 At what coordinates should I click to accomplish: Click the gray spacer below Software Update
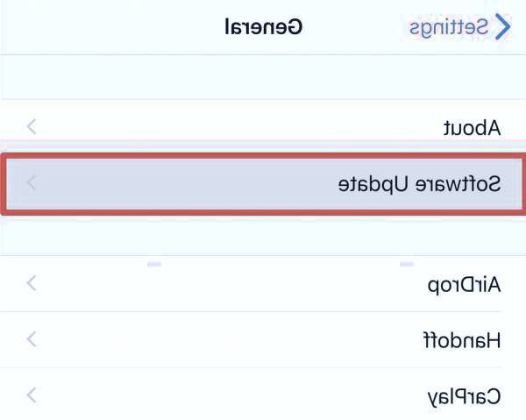263,237
